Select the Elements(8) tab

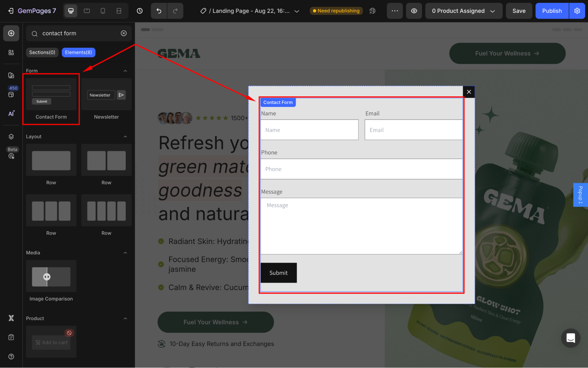78,52
